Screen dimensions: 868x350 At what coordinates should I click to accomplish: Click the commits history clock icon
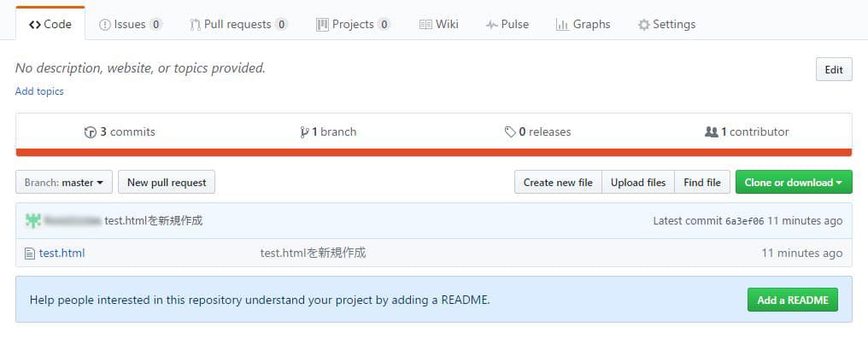coord(90,132)
